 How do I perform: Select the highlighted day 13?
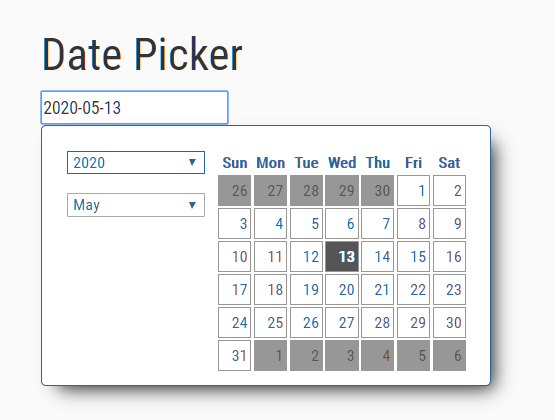(x=342, y=257)
